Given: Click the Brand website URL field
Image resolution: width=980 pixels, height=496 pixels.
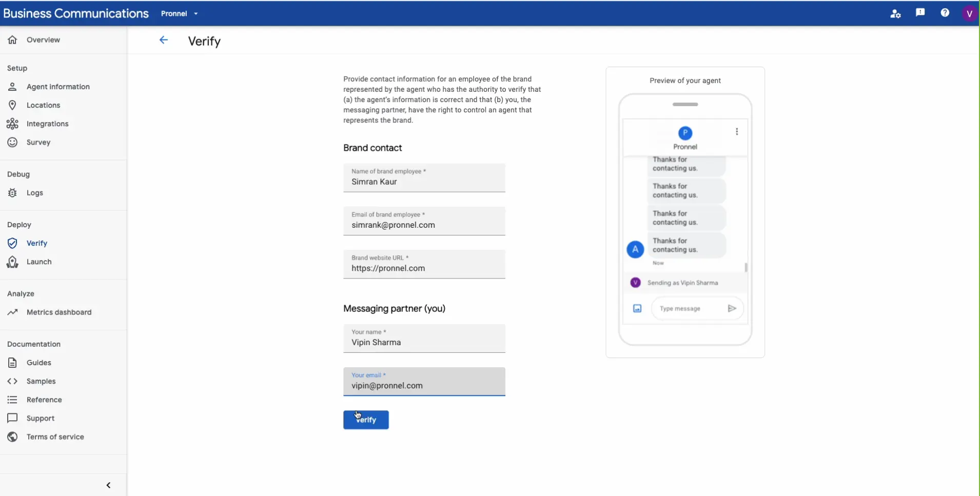Looking at the screenshot, I should 424,264.
